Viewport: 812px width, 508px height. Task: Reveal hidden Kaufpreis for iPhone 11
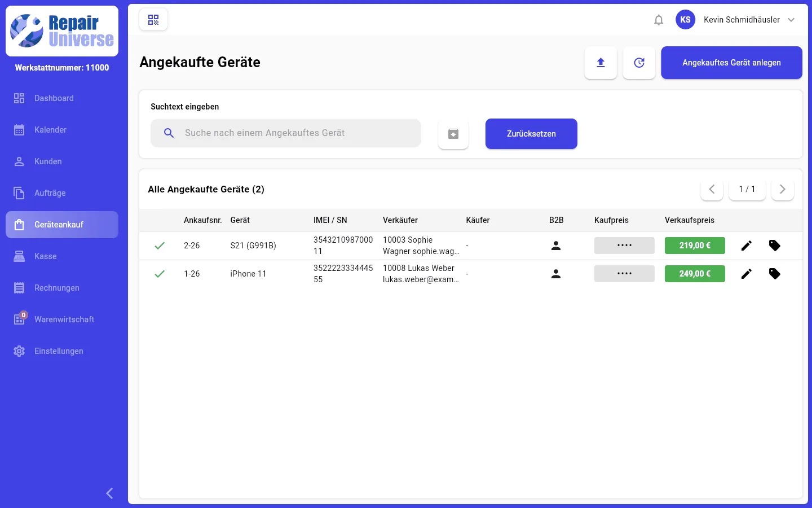(x=624, y=274)
